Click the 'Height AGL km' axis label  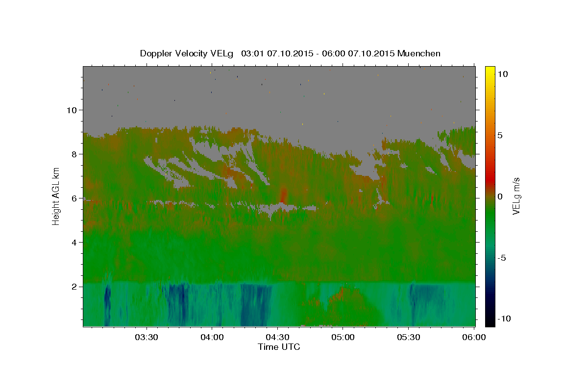56,196
